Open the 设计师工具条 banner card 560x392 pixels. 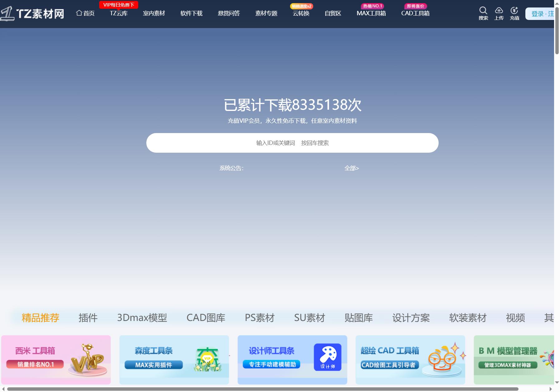(292, 360)
